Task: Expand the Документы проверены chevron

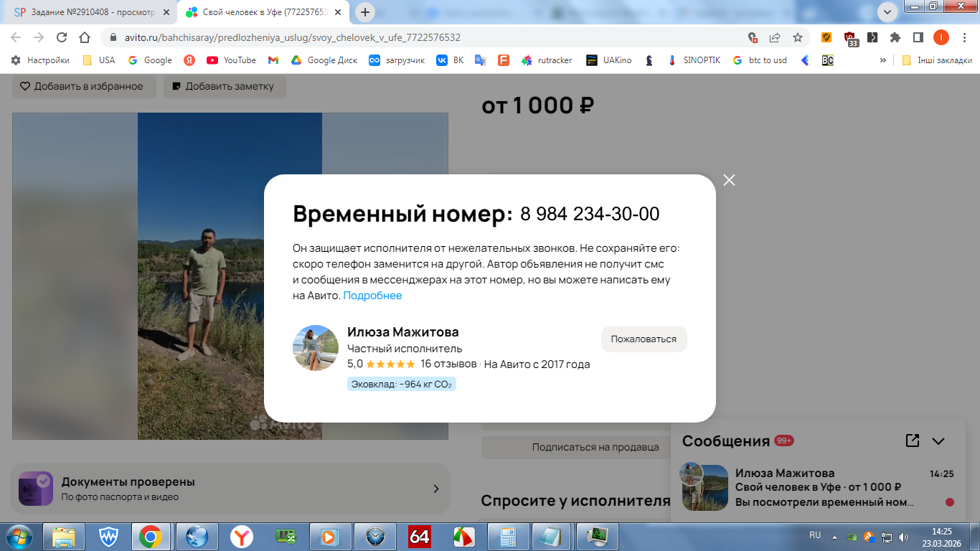Action: click(435, 489)
